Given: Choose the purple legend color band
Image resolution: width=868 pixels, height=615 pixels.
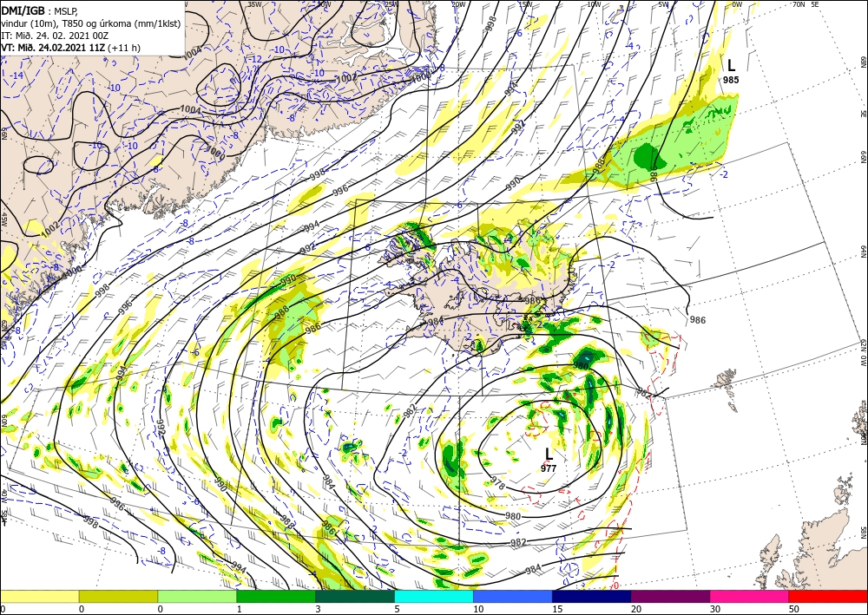Looking at the screenshot, I should pyautogui.click(x=670, y=596).
